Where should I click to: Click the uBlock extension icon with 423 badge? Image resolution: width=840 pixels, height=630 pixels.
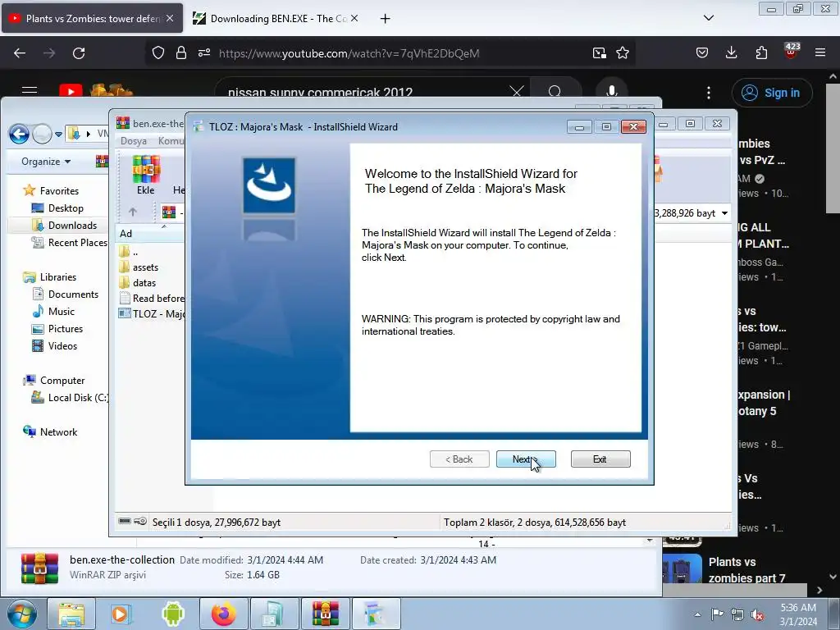tap(791, 52)
